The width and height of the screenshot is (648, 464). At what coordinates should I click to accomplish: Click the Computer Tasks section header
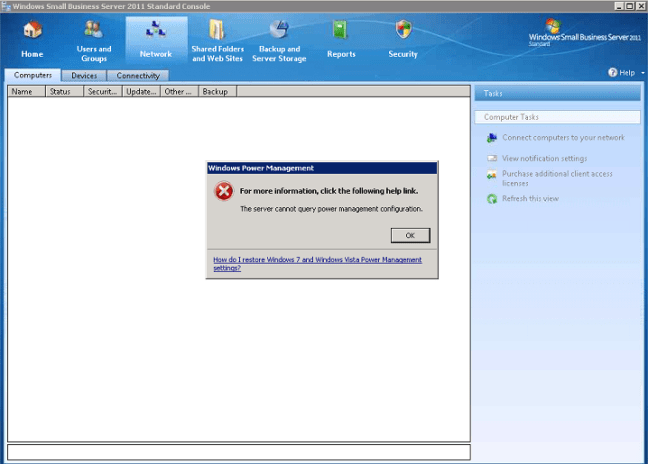click(x=557, y=117)
